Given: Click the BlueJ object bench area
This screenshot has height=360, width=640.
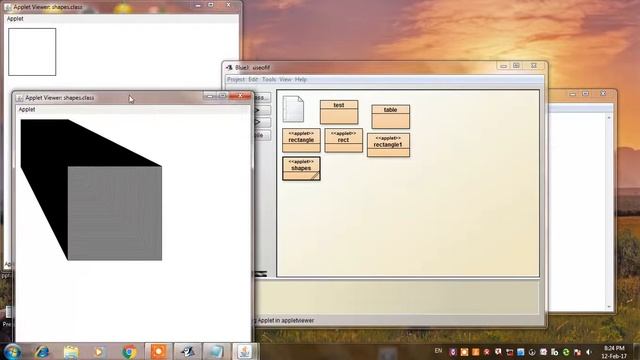Looking at the screenshot, I should (397, 298).
